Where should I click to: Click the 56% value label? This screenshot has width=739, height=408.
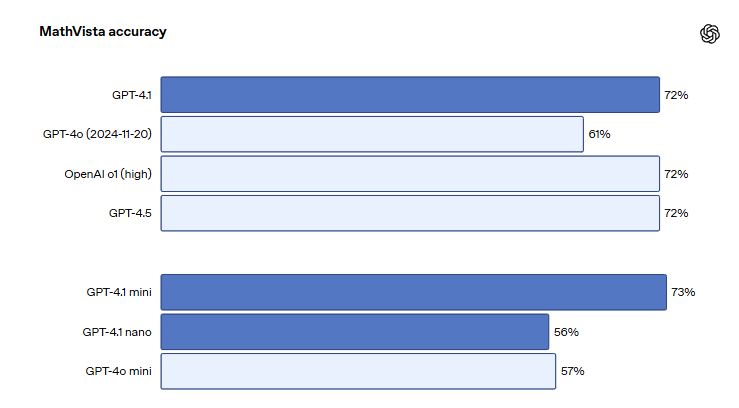[x=566, y=332]
